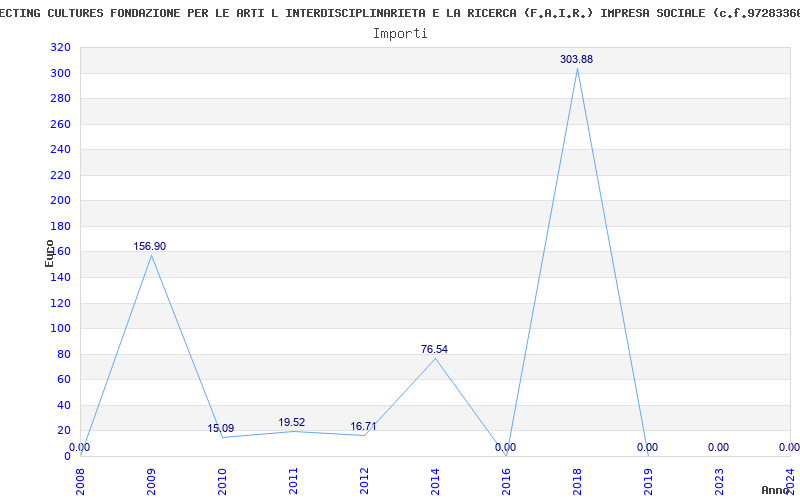Click the x-axis year 2008
This screenshot has width=800, height=500.
[x=81, y=482]
